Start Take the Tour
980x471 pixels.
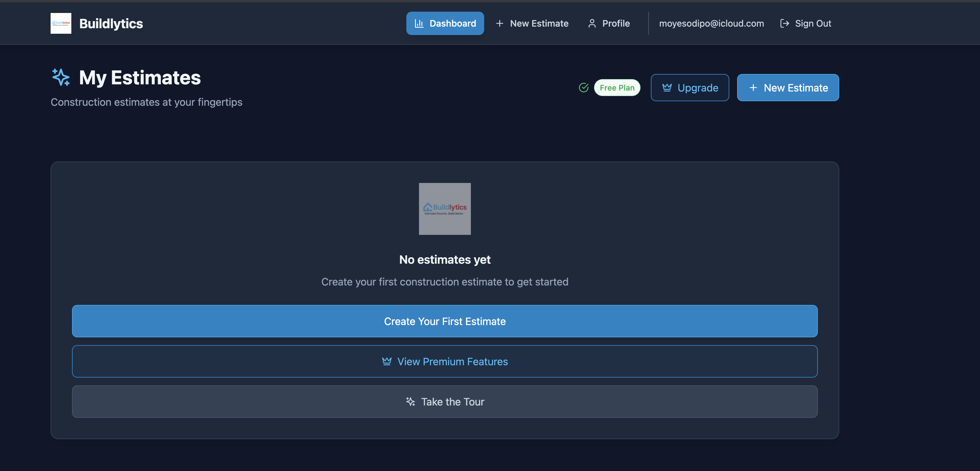pos(444,401)
